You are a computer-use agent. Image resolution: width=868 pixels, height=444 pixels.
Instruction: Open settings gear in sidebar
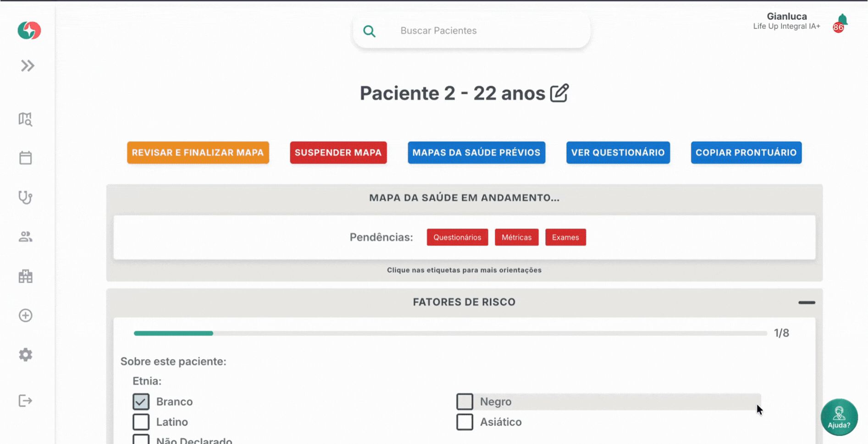point(26,355)
